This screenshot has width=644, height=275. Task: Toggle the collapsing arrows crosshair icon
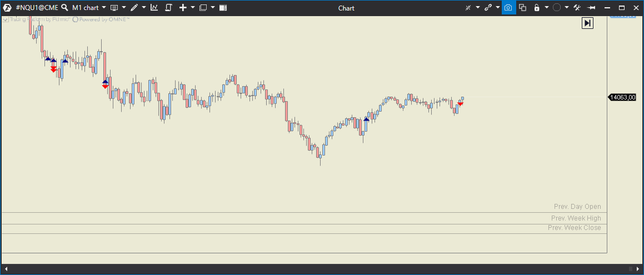[468, 8]
